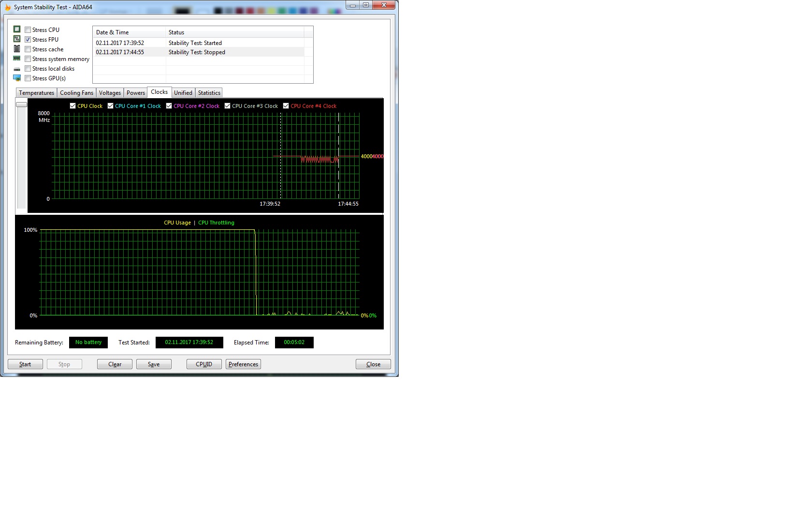
Task: Enable the Stress GPU(s) checkbox
Action: pos(28,78)
